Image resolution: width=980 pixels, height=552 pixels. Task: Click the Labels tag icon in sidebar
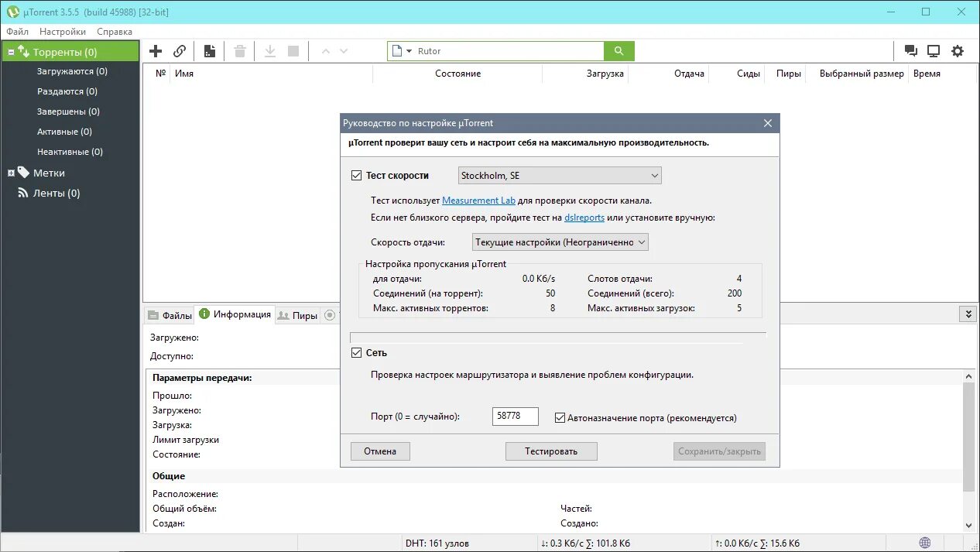(23, 173)
